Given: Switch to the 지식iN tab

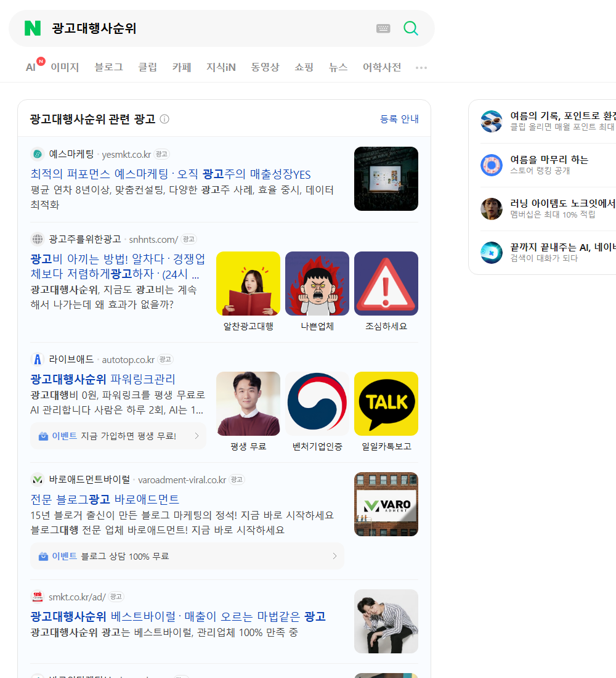Looking at the screenshot, I should (221, 67).
